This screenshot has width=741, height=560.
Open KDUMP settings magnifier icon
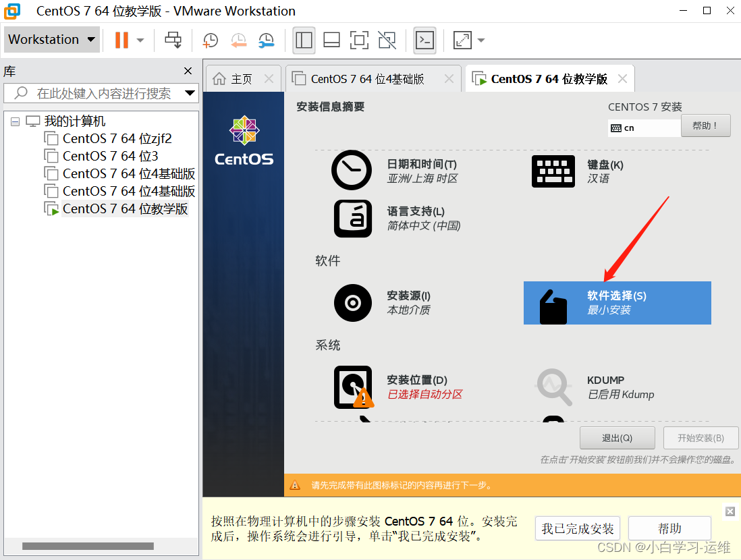[554, 387]
